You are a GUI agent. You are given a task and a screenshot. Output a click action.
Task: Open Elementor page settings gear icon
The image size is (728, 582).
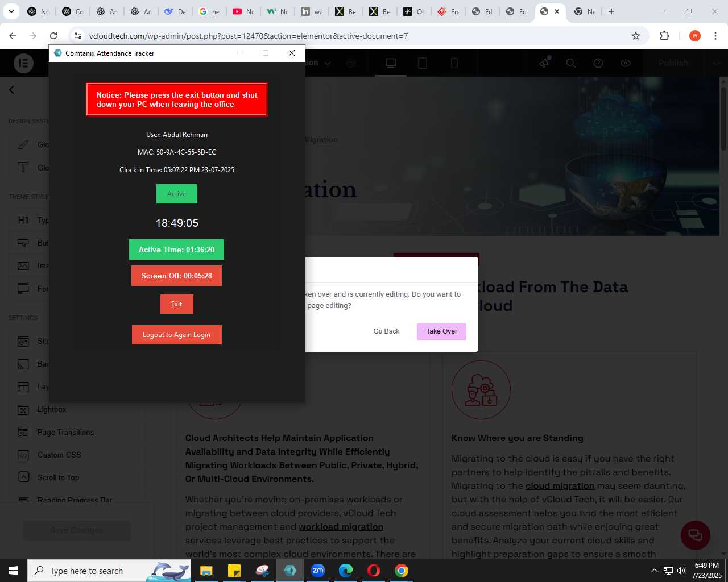(351, 63)
